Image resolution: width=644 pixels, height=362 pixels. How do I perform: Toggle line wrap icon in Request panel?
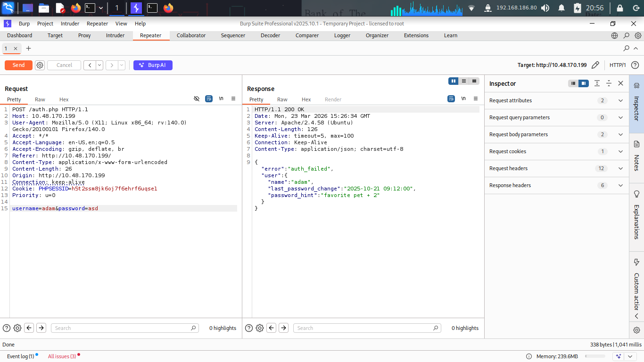click(209, 99)
